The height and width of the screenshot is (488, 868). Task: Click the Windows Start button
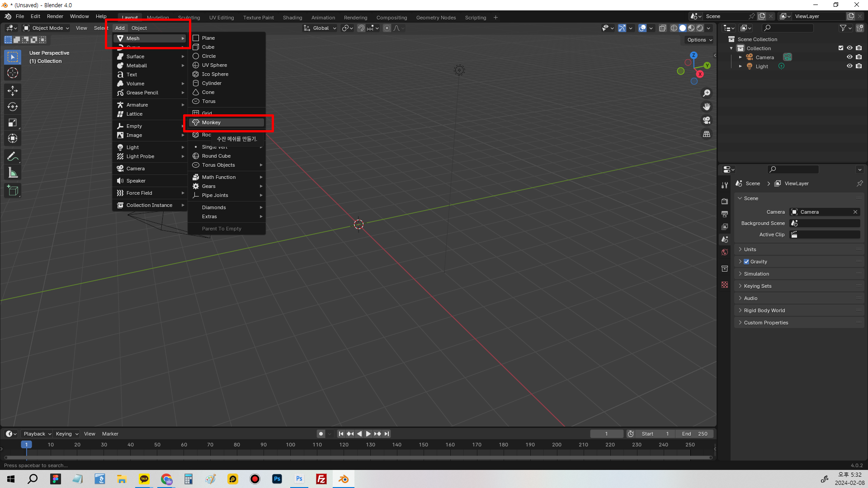pyautogui.click(x=11, y=479)
